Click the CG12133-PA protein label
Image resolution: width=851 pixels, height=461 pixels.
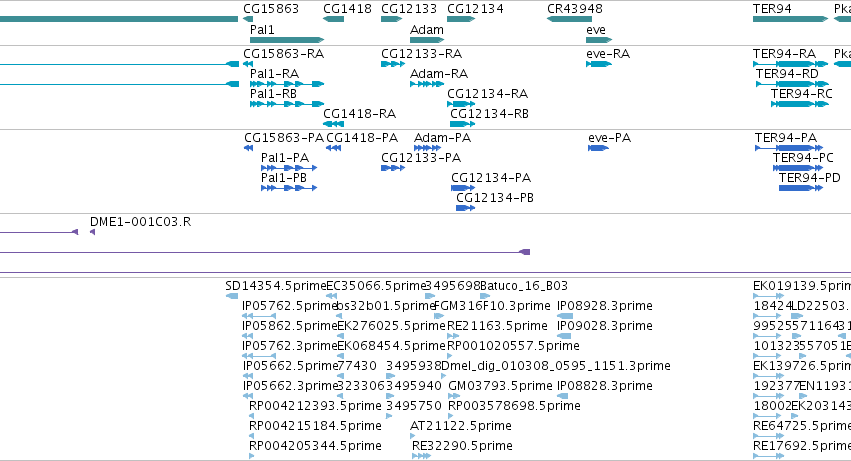pos(421,158)
